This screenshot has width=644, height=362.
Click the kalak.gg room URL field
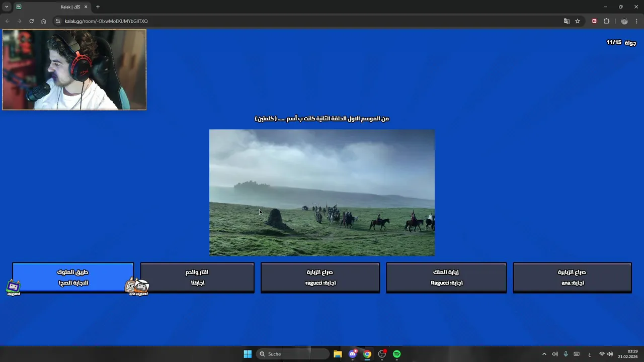point(106,21)
